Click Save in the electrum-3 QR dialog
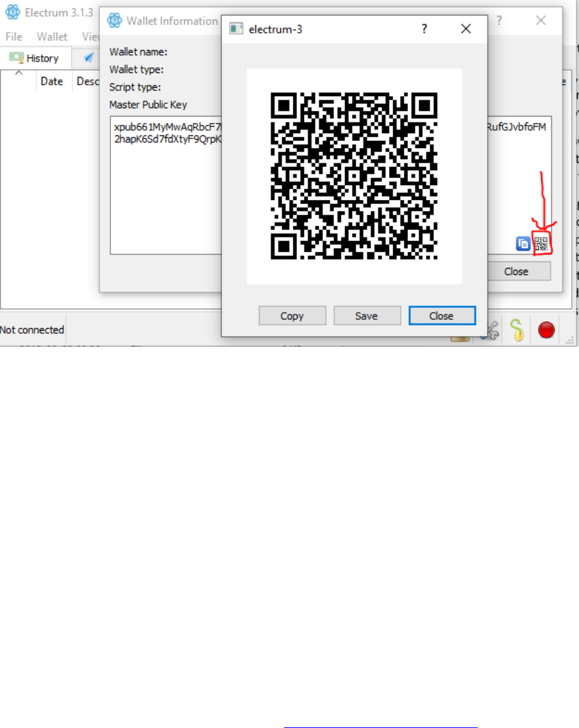579x728 pixels. [367, 316]
